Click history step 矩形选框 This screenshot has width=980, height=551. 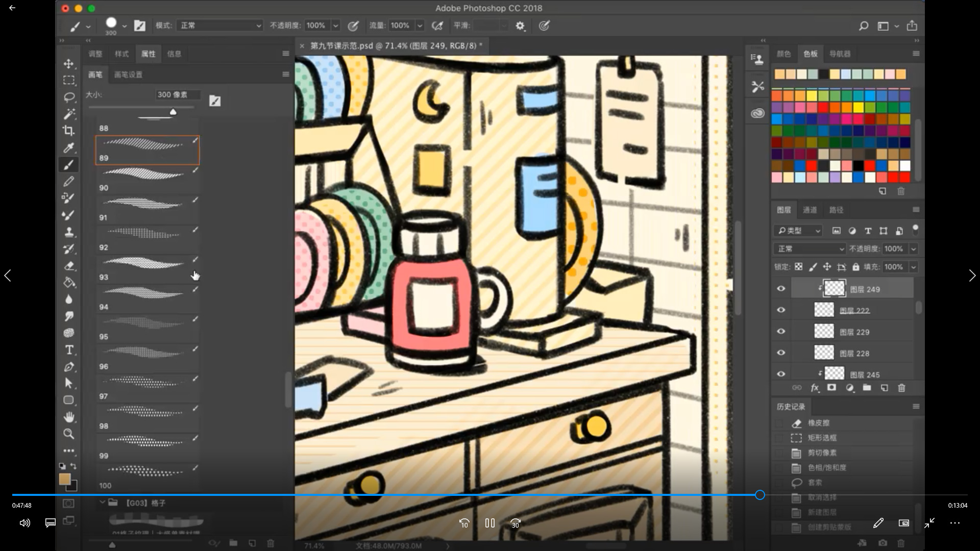click(x=822, y=438)
